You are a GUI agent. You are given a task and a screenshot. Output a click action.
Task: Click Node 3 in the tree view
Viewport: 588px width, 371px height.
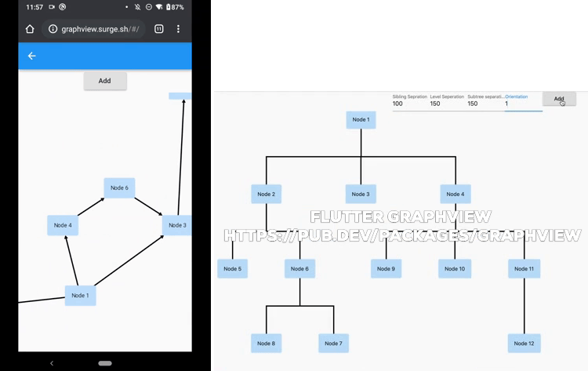click(x=361, y=194)
